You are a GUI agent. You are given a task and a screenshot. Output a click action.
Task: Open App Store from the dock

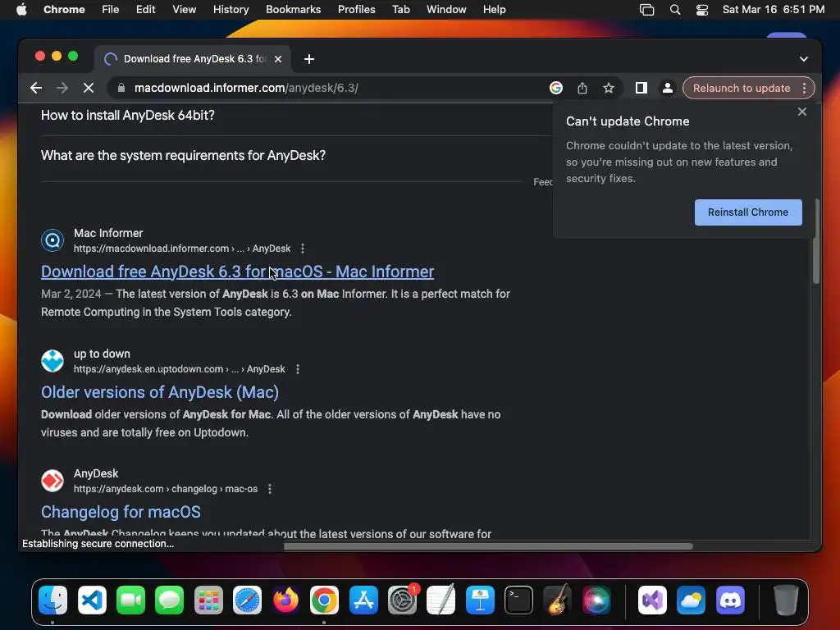click(363, 600)
